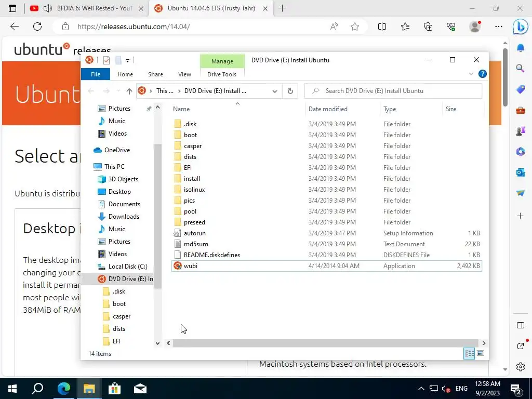This screenshot has height=399, width=532.
Task: Open Edge sidebar Tools briefcase icon
Action: point(521,110)
